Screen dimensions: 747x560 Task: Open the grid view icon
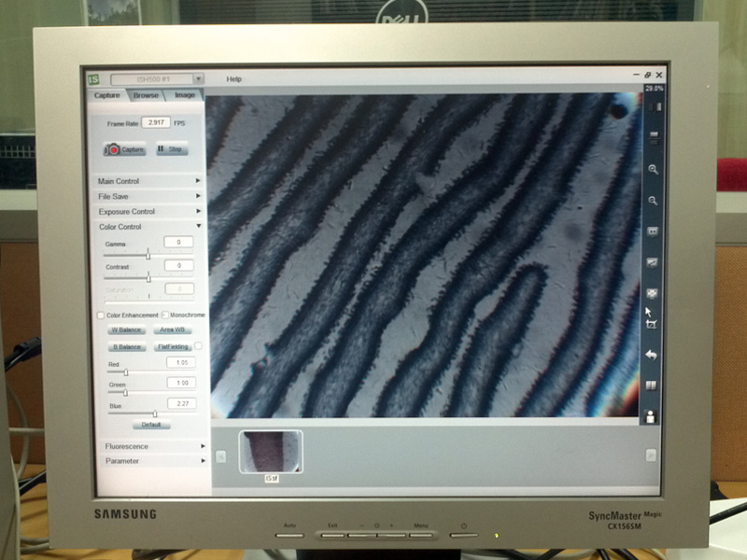[652, 385]
